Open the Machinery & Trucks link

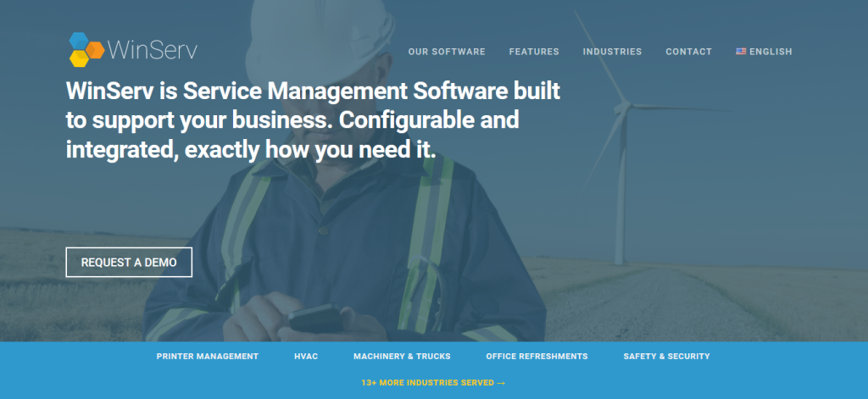point(402,357)
